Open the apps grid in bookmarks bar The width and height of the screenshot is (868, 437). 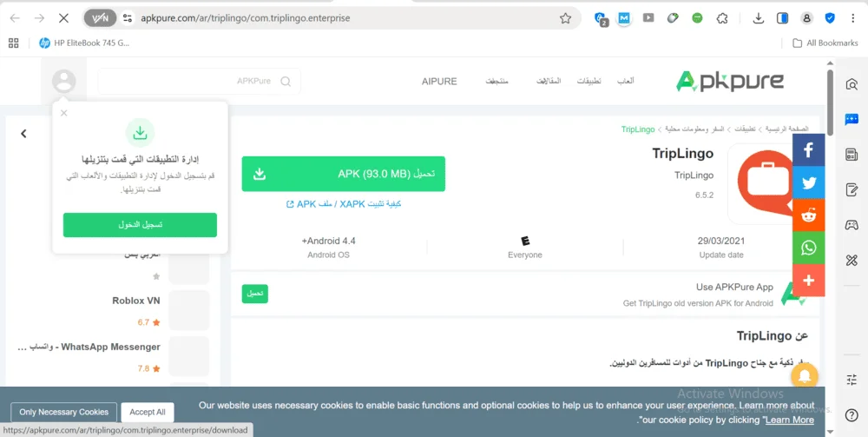pos(14,43)
